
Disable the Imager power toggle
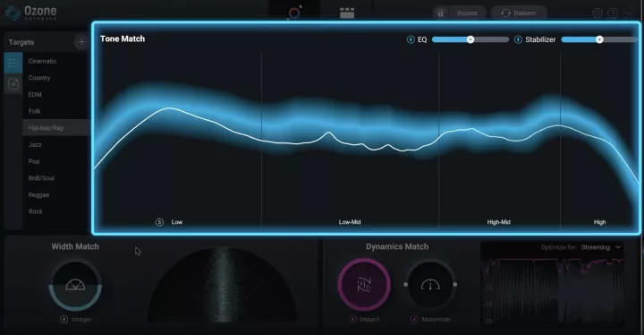click(x=64, y=320)
